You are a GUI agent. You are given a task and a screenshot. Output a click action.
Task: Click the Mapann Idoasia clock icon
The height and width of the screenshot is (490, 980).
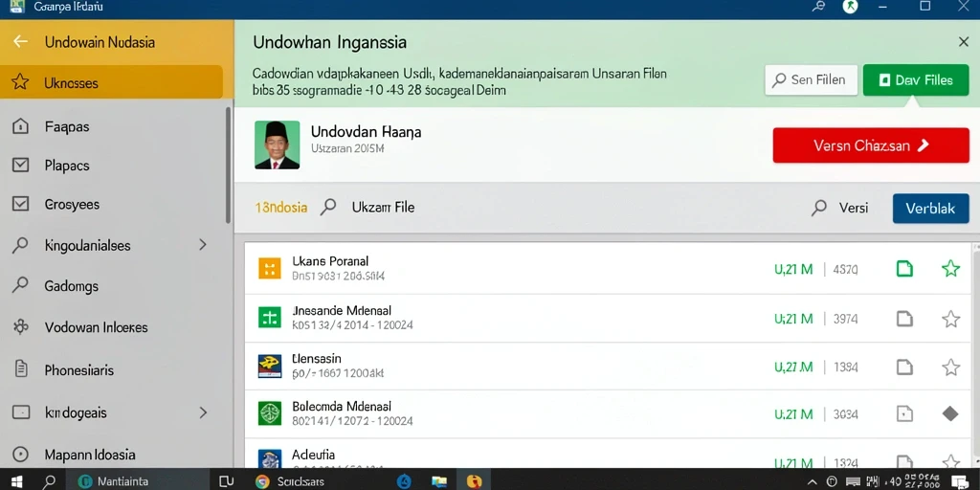pos(21,455)
